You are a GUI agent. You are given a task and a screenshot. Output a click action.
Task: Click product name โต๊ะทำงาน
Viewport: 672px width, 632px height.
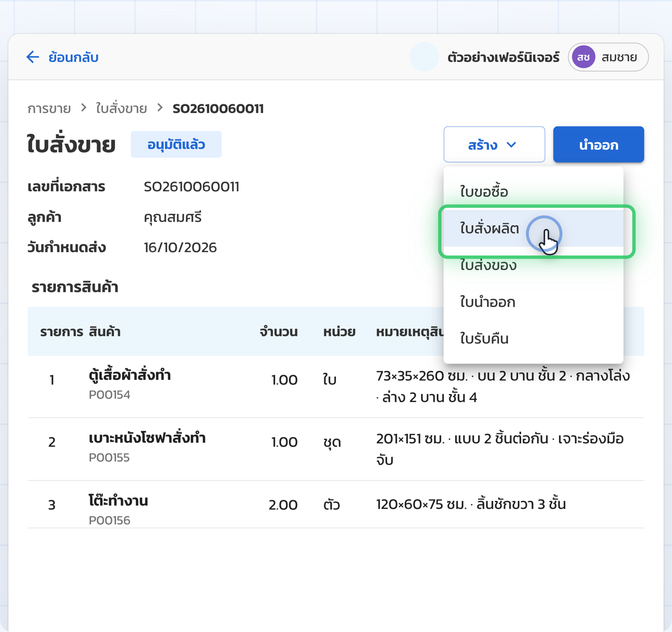(x=119, y=501)
